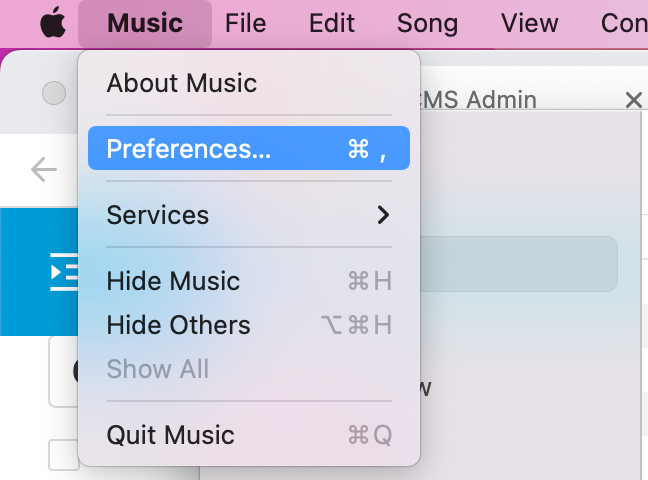This screenshot has width=648, height=480.
Task: Click the Show All menu entry
Action: pyautogui.click(x=157, y=369)
